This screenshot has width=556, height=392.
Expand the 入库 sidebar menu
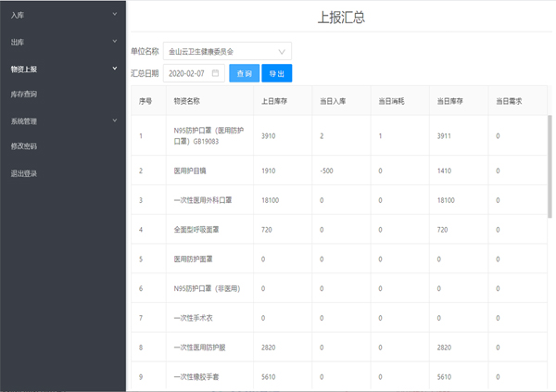(62, 15)
